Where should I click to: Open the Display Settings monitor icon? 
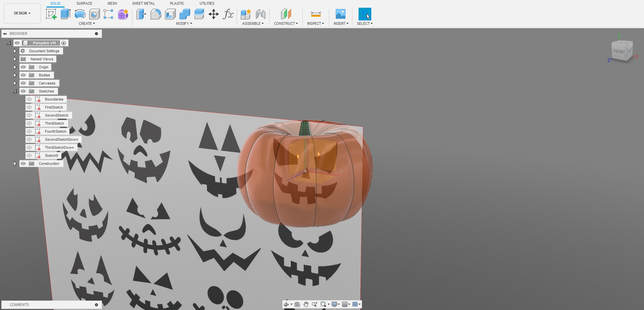coord(334,304)
